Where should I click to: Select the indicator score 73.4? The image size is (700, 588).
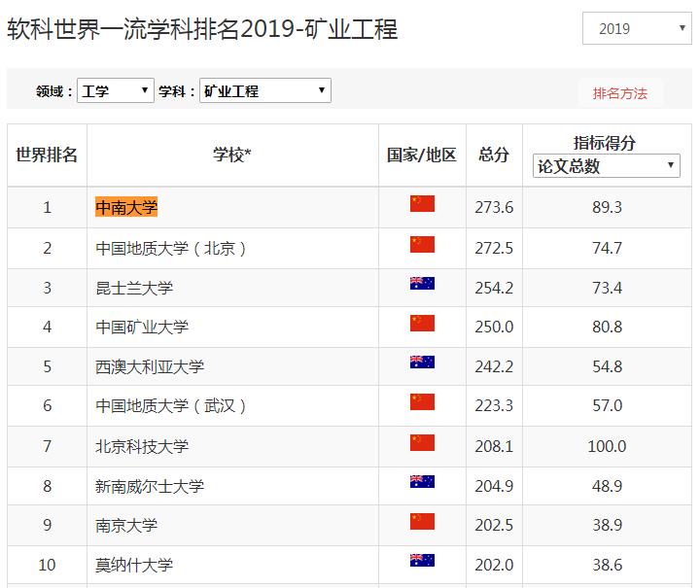click(x=607, y=288)
